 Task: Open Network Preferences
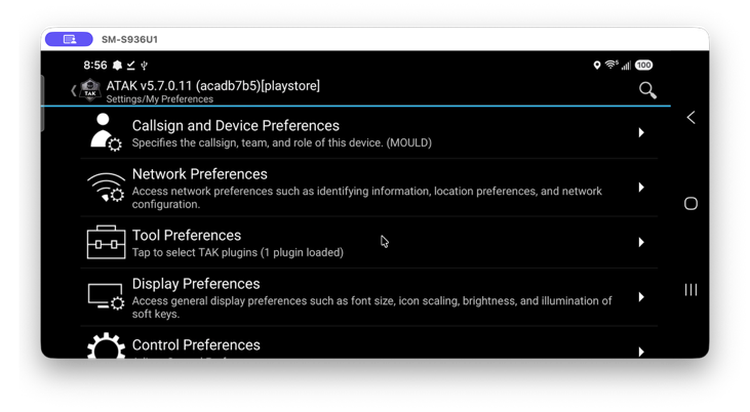pyautogui.click(x=369, y=188)
